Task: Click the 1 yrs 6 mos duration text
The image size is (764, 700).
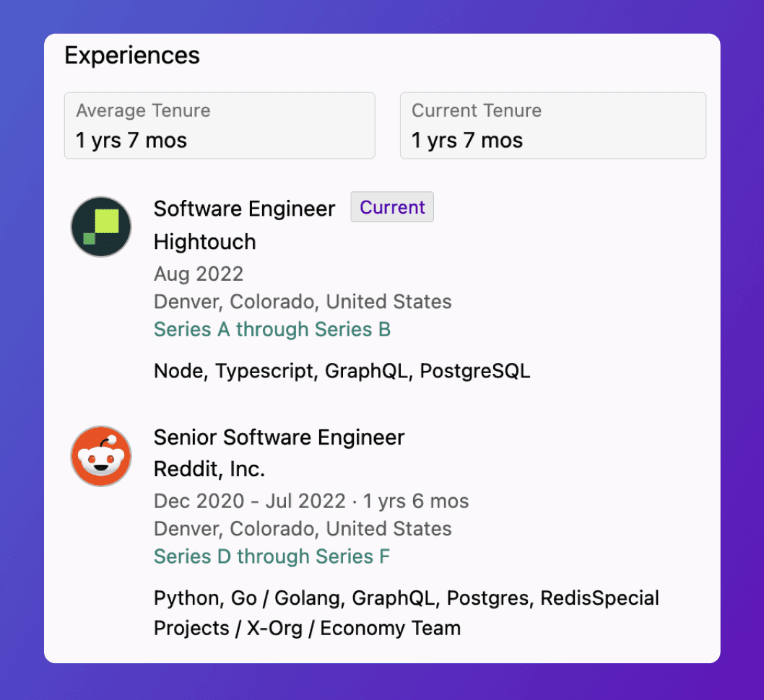Action: pyautogui.click(x=416, y=501)
